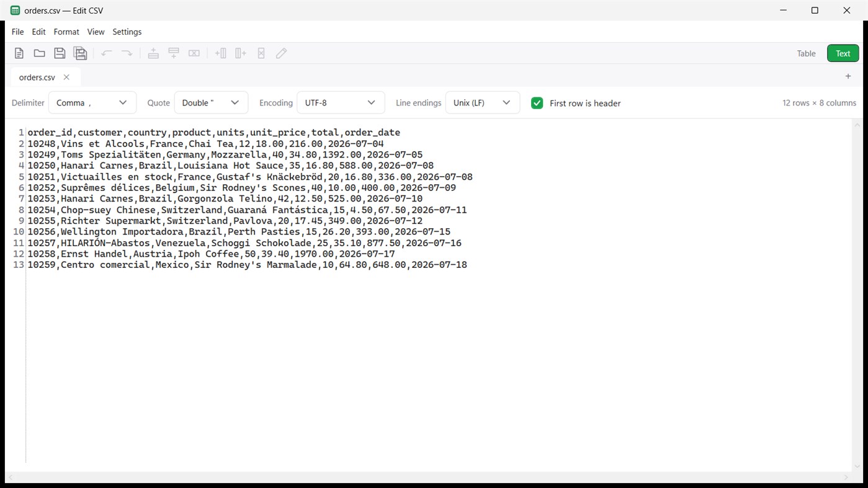The height and width of the screenshot is (488, 868).
Task: Open the Delimiter dropdown
Action: click(92, 103)
